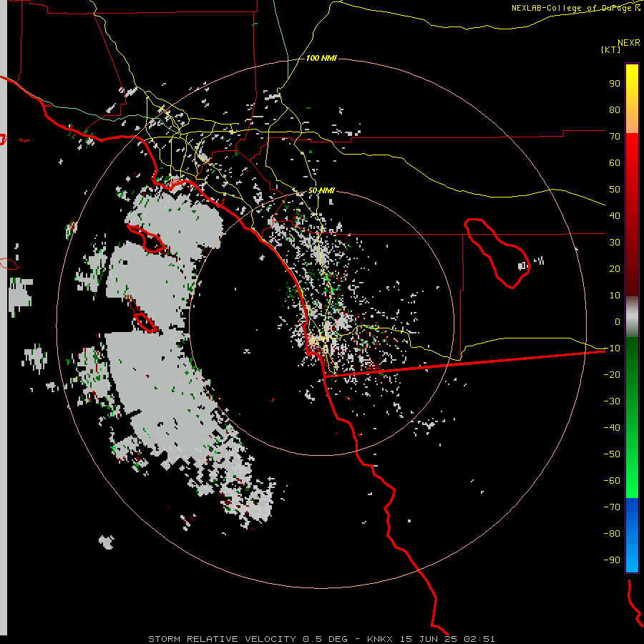Viewport: 644px width, 644px height.
Task: Select the "-10" value on the velocity scale
Action: tap(612, 348)
